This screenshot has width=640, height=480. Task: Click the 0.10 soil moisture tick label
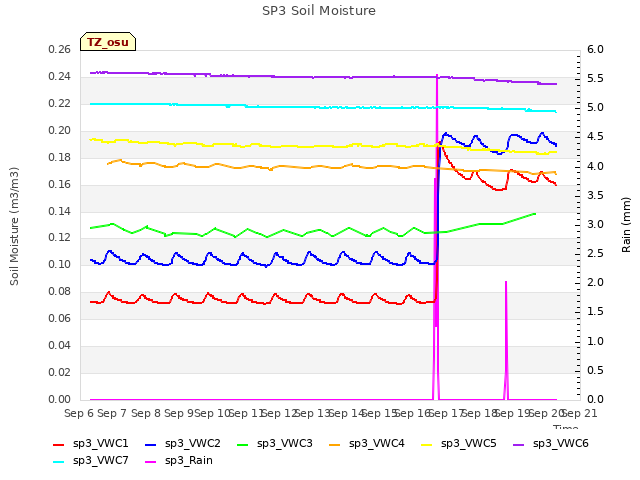[x=60, y=264]
